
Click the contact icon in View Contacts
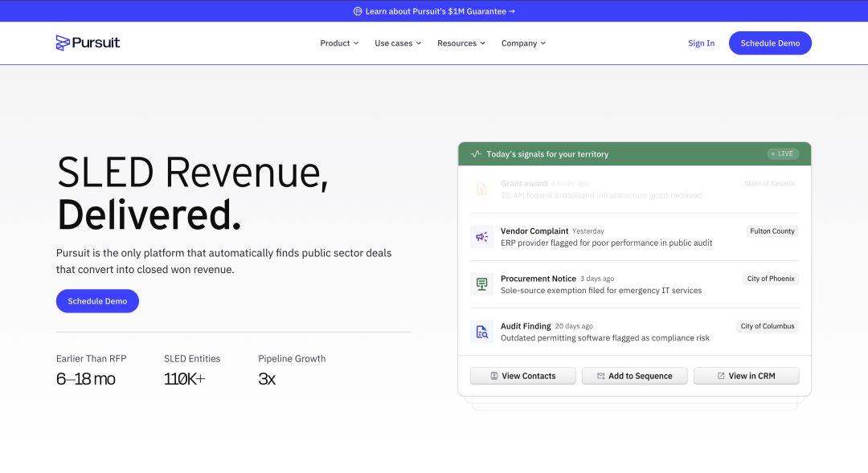494,376
